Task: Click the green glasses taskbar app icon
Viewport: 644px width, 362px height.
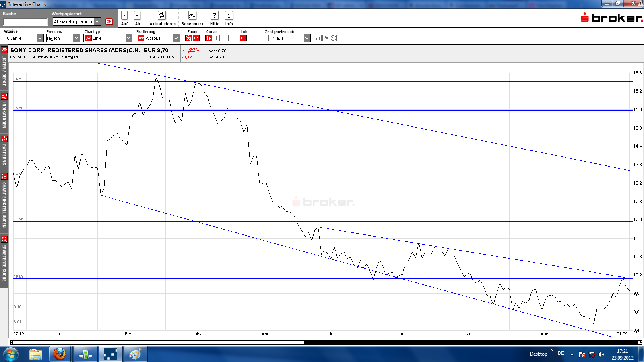Action: (x=85, y=354)
